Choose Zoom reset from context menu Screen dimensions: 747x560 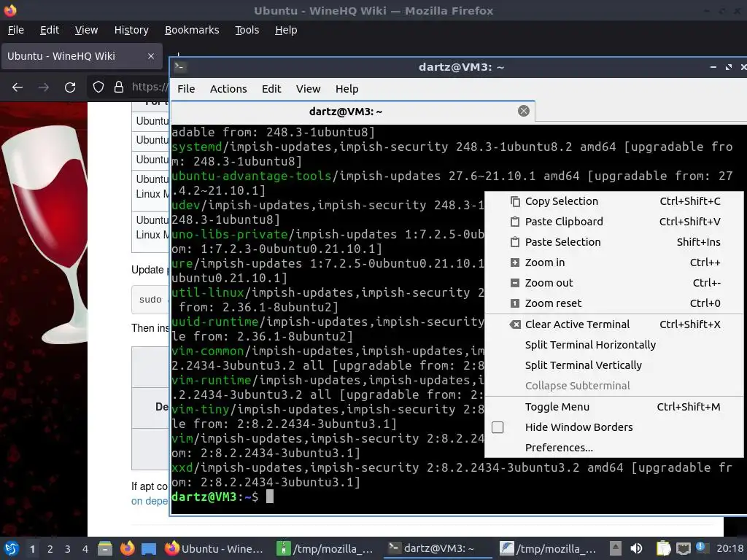pyautogui.click(x=614, y=303)
